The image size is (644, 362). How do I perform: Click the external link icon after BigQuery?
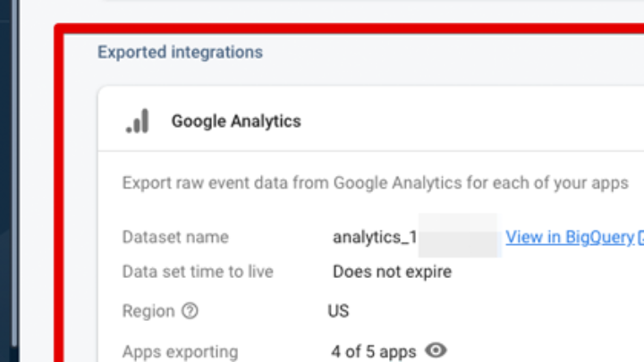coord(640,238)
